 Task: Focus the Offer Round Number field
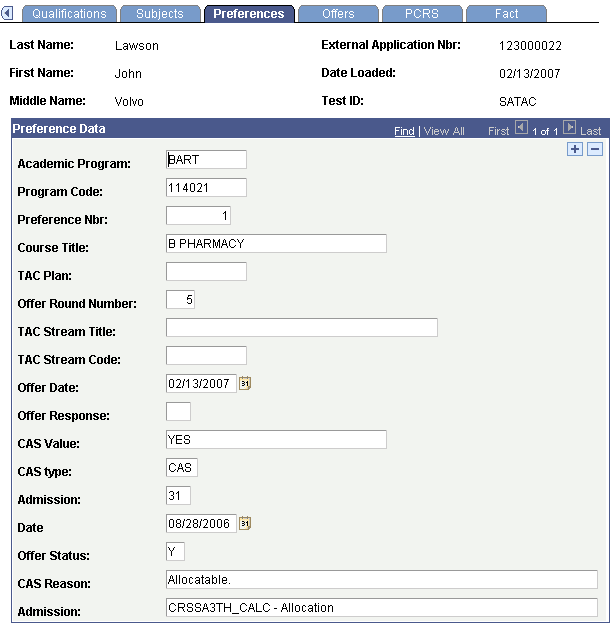click(x=180, y=300)
